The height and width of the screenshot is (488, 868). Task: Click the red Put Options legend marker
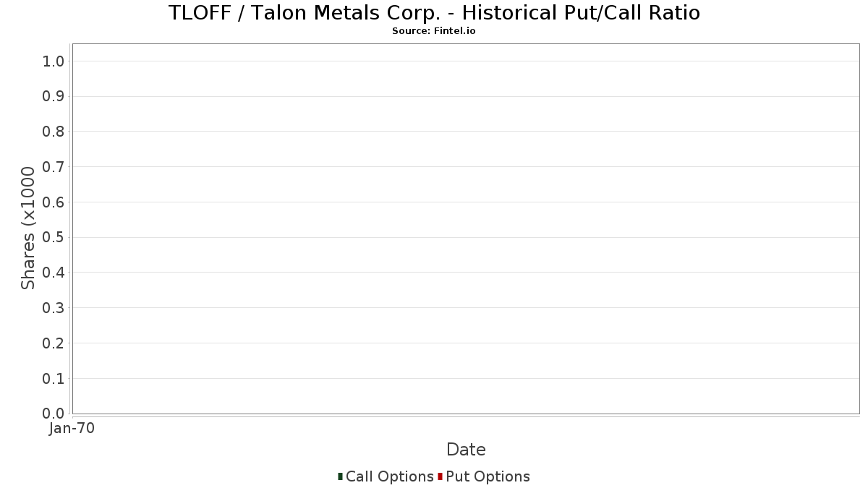pos(440,476)
